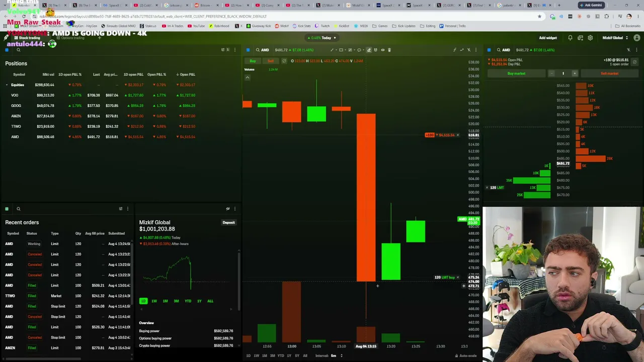
Task: Toggle the cancel-orders icon next to Sell
Action: tap(284, 61)
